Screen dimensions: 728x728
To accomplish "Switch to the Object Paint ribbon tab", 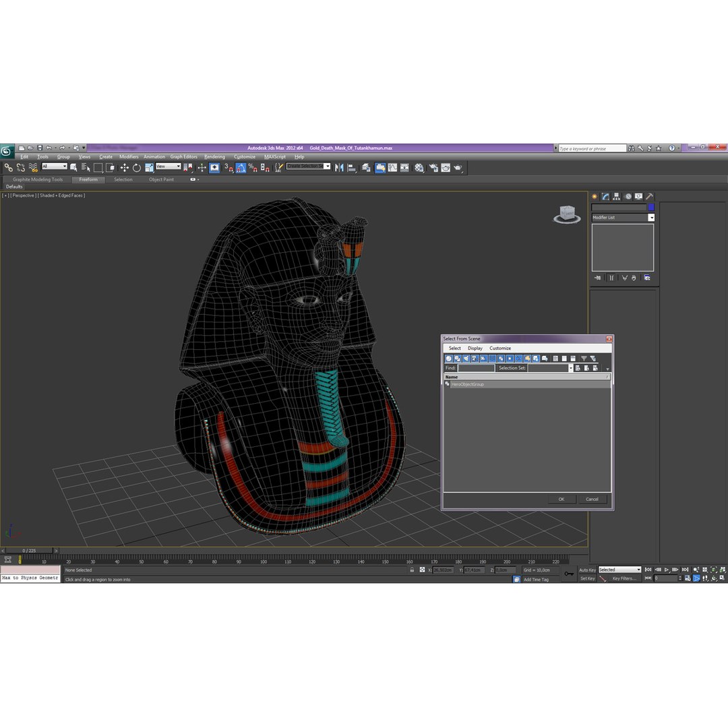I will [x=161, y=179].
